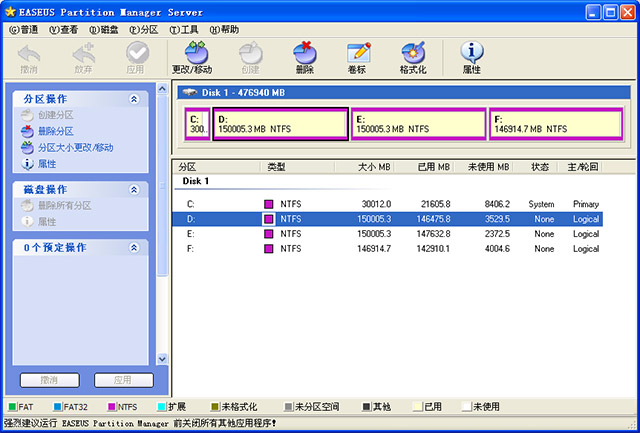Click the Disk 1 - 476940 MB header
640x433 pixels.
point(404,93)
